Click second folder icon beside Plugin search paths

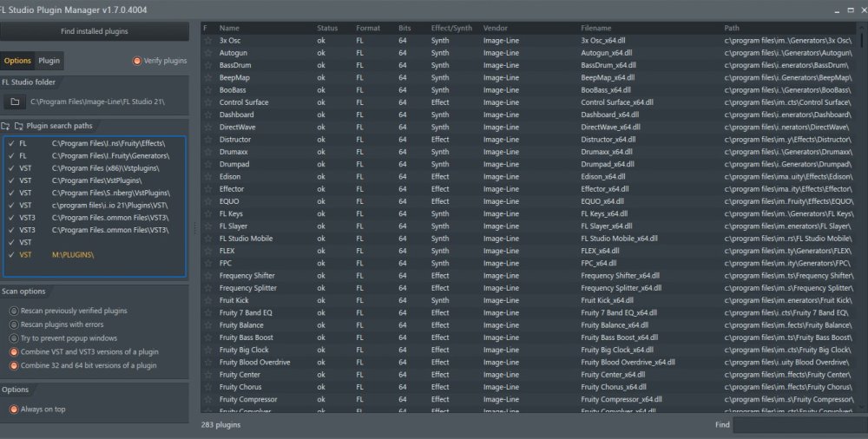pos(18,126)
